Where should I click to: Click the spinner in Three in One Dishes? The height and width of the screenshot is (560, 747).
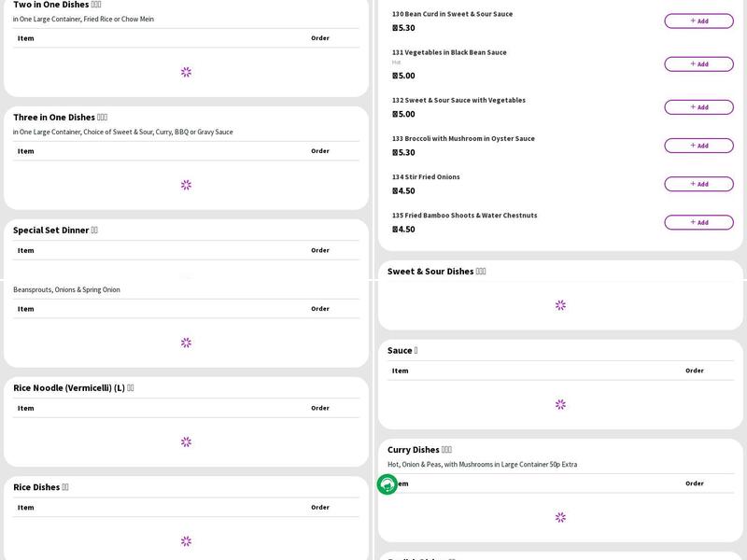(186, 185)
